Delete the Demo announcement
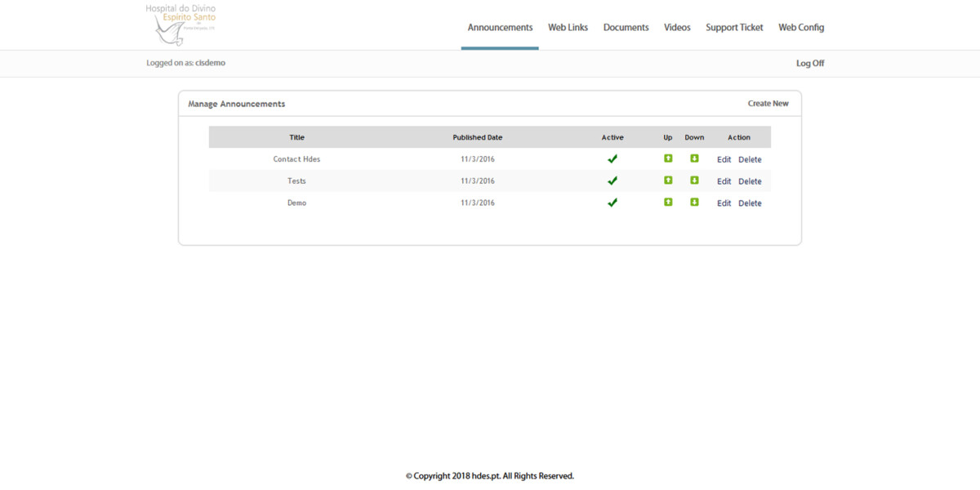980x490 pixels. pyautogui.click(x=750, y=203)
